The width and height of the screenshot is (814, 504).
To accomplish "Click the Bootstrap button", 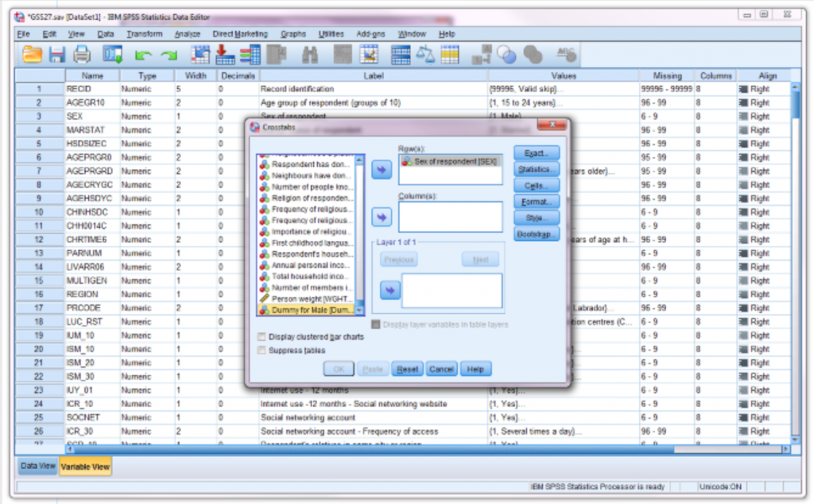I will tap(537, 234).
